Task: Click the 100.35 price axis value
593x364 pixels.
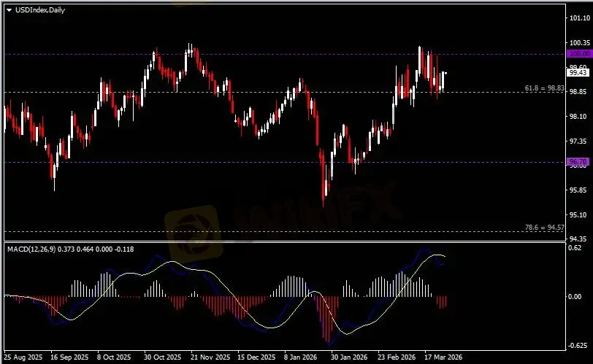Action: [x=580, y=42]
